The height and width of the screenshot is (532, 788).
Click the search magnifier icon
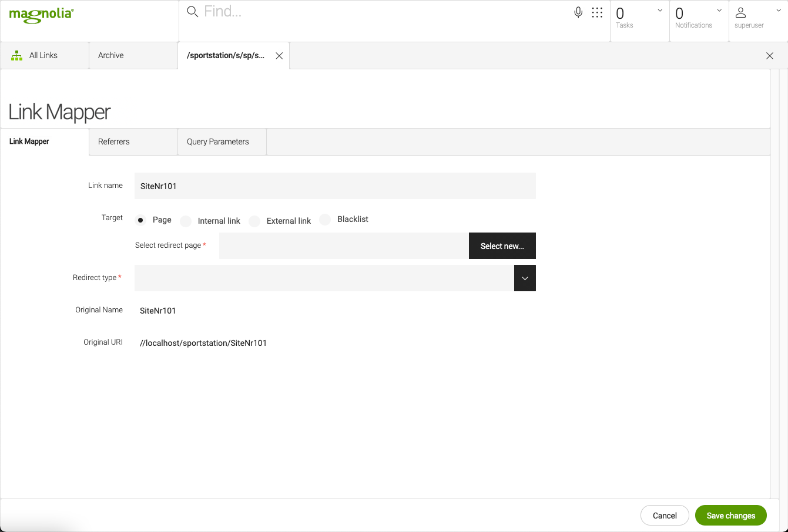point(192,11)
